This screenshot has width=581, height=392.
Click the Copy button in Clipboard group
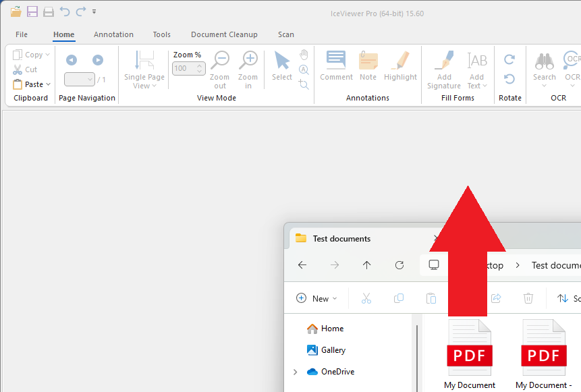click(28, 55)
